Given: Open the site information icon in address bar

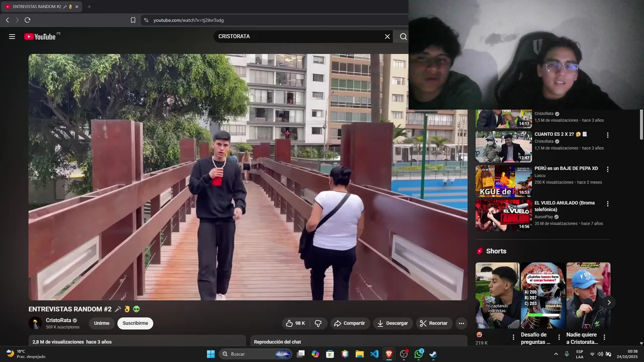Looking at the screenshot, I should [x=146, y=20].
